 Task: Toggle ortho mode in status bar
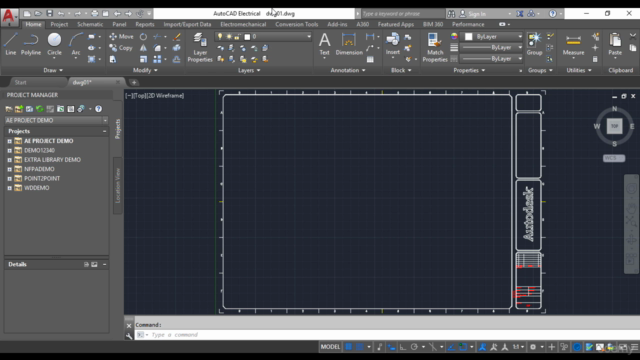pos(403,347)
